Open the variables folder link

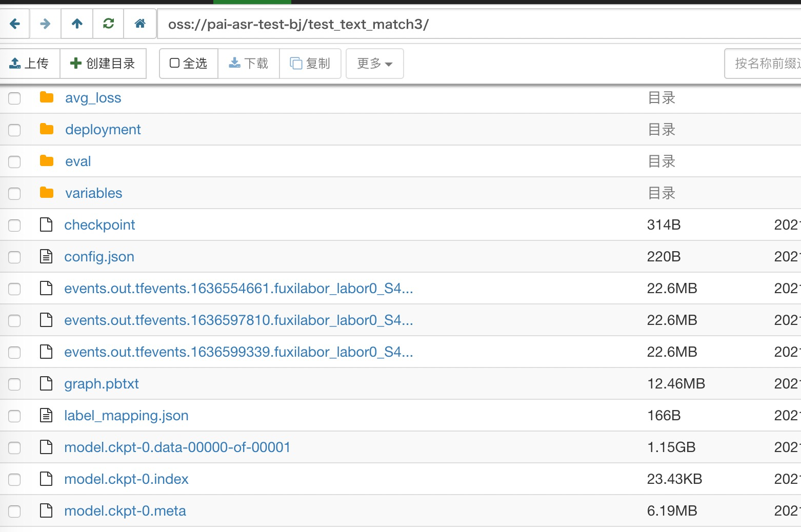(x=94, y=193)
